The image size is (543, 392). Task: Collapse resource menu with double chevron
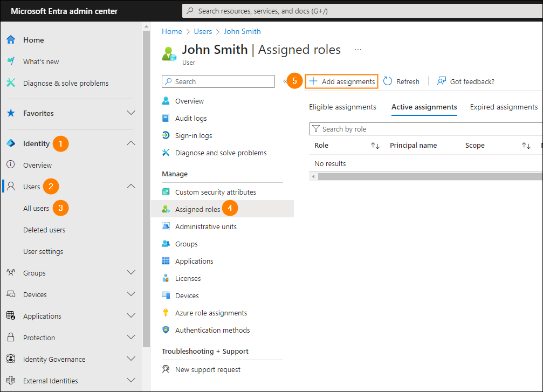click(285, 81)
